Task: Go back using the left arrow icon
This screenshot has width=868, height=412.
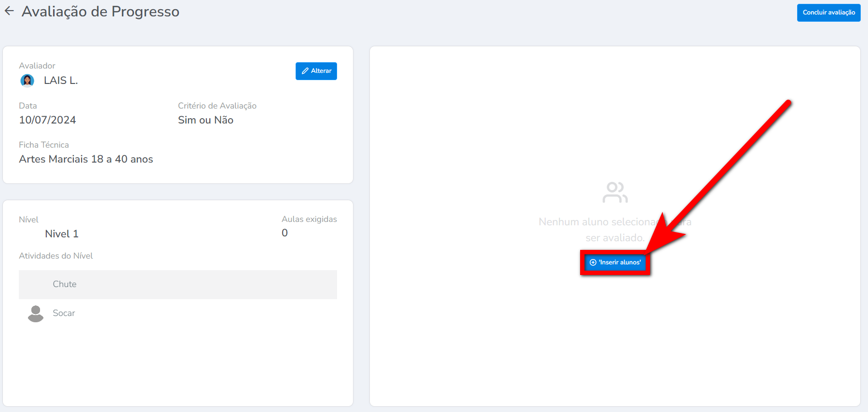Action: pyautogui.click(x=9, y=11)
